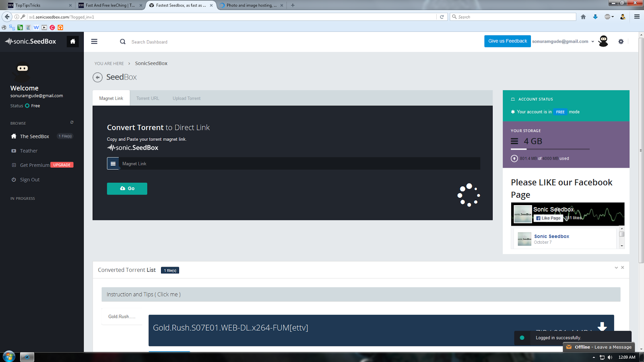Screen dimensions: 644x362
Task: Expand the sonuramgude@gmail.com account dropdown
Action: pos(592,41)
